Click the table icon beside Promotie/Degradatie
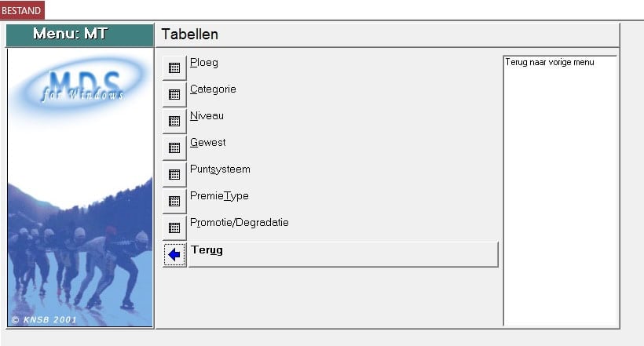644x346 pixels. click(174, 228)
